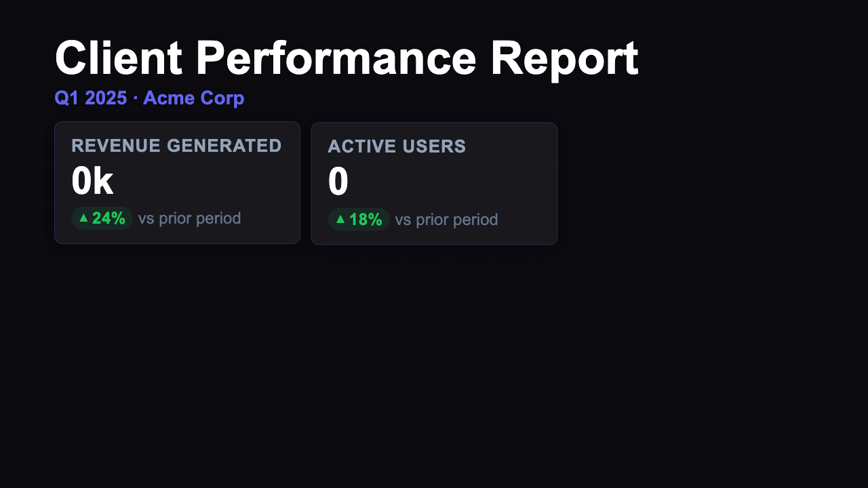This screenshot has height=488, width=868.
Task: Click the Revenue Generated heading
Action: coord(176,145)
